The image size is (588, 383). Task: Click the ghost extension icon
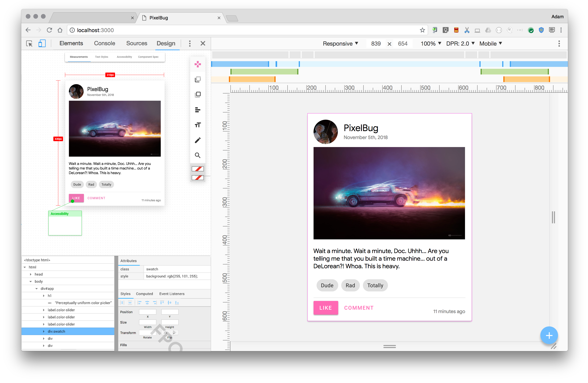[509, 30]
